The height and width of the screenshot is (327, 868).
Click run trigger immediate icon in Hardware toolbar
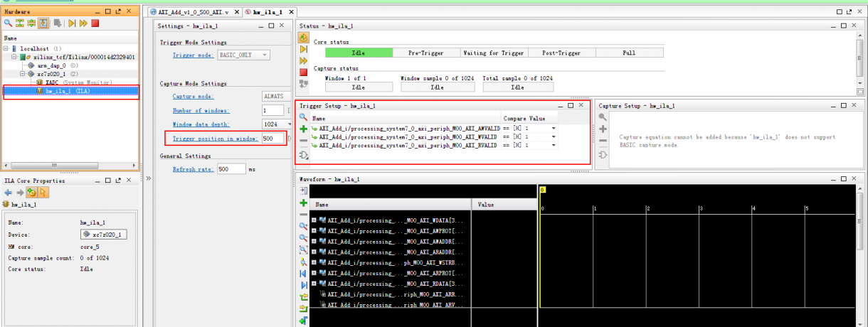[83, 23]
